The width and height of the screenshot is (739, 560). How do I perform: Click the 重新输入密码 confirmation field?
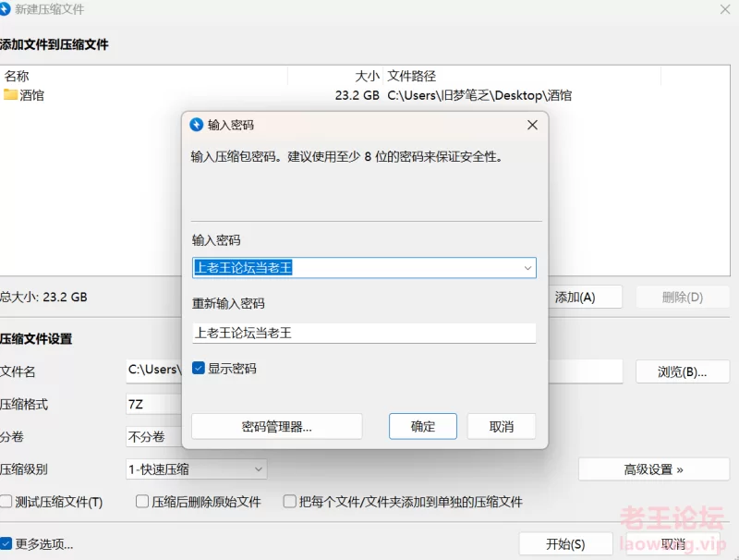pos(364,334)
